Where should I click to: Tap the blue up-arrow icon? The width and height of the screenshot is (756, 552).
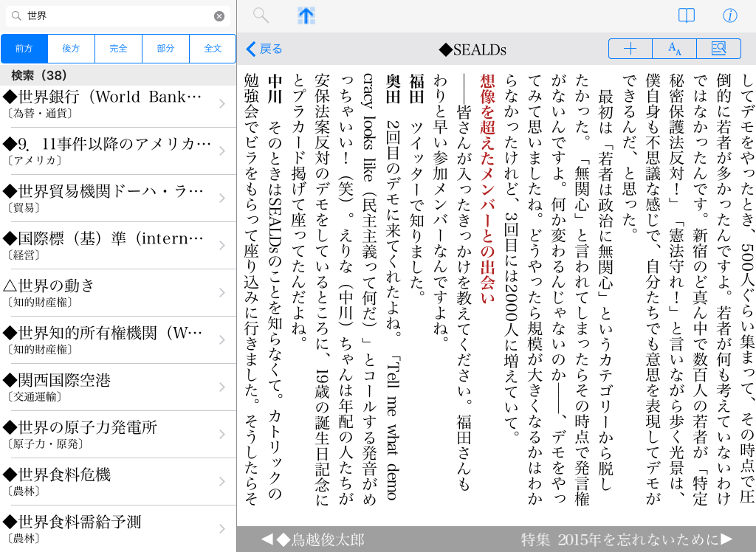coord(306,15)
